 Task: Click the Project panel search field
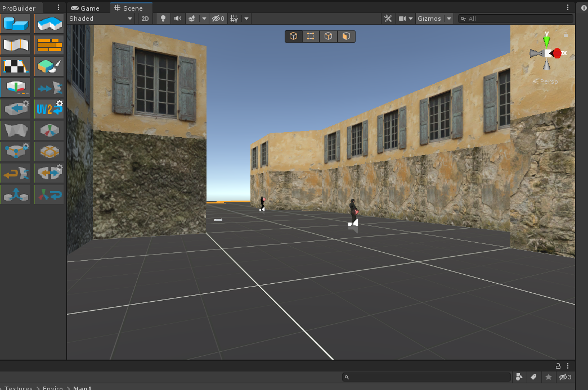click(x=427, y=377)
